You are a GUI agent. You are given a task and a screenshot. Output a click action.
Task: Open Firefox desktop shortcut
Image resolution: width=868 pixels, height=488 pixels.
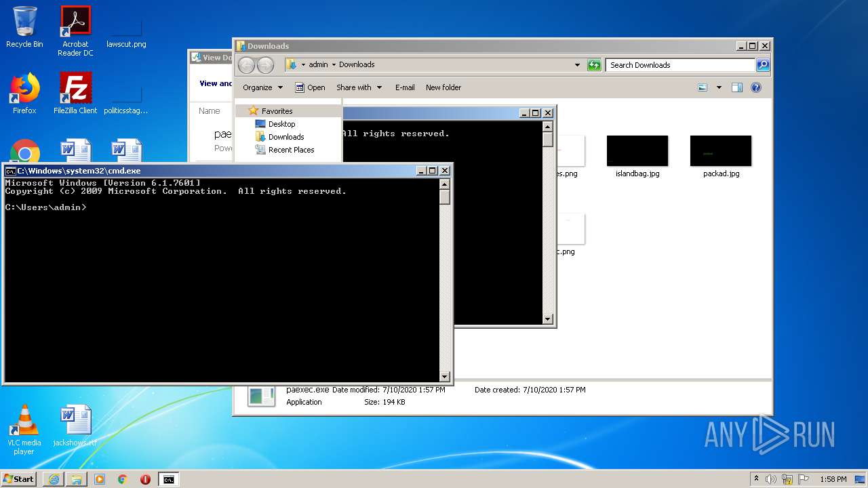24,94
